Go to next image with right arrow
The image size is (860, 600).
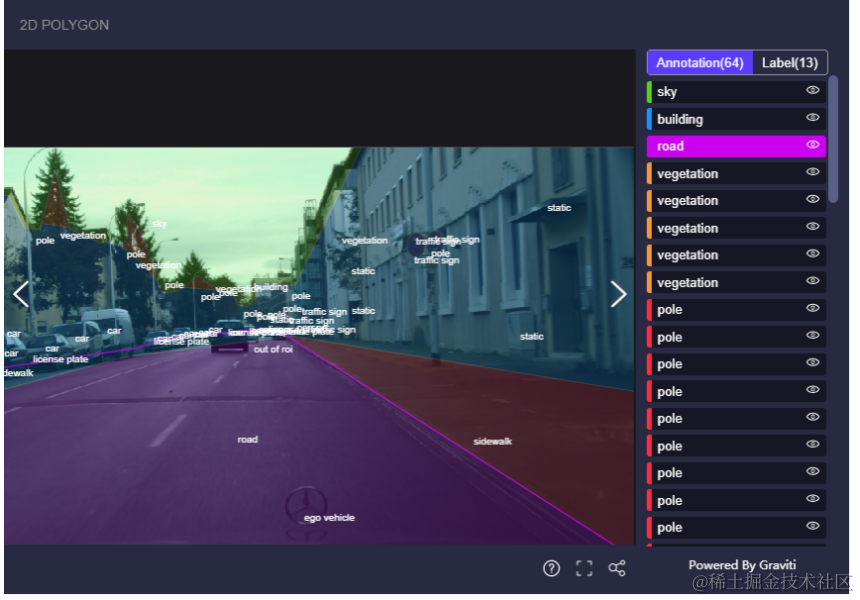coord(618,295)
